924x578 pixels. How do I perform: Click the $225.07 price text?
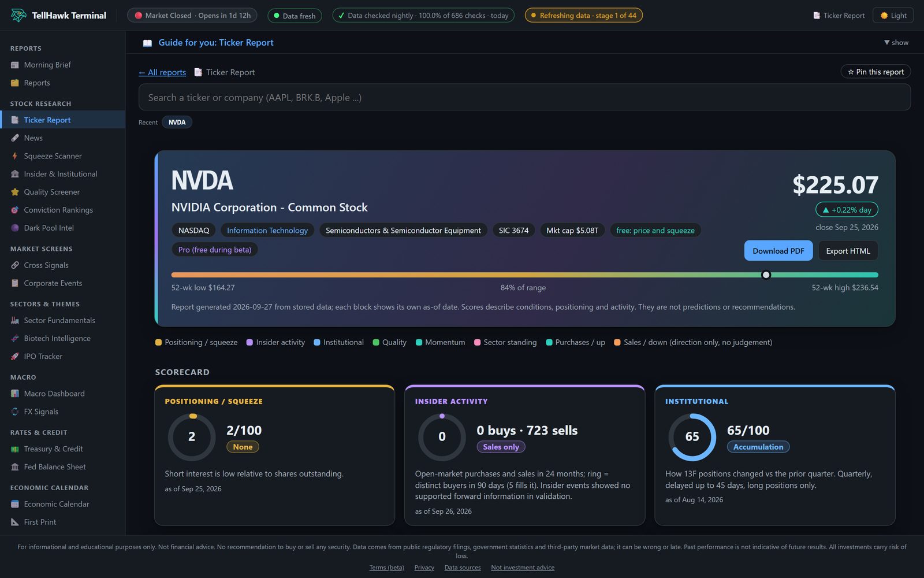(x=835, y=185)
